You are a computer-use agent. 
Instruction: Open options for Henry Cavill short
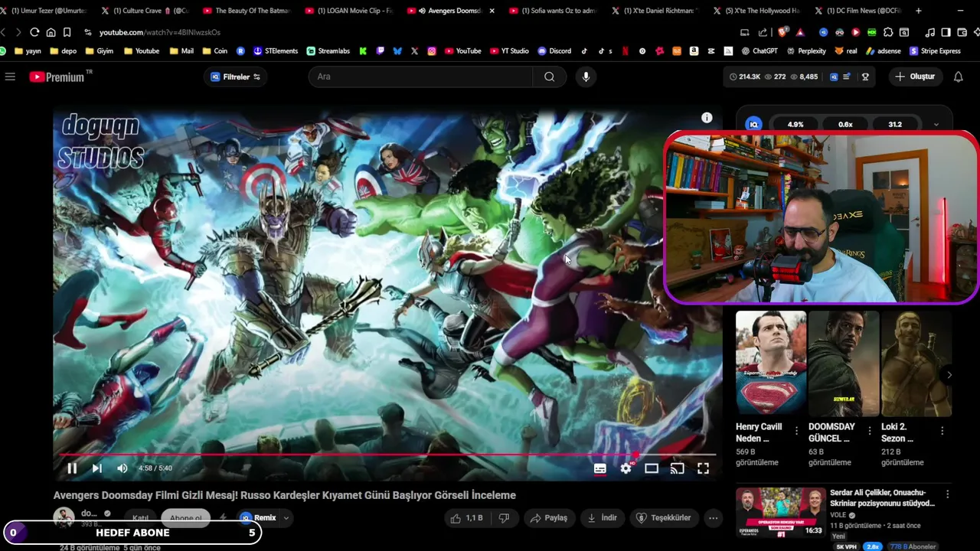796,431
